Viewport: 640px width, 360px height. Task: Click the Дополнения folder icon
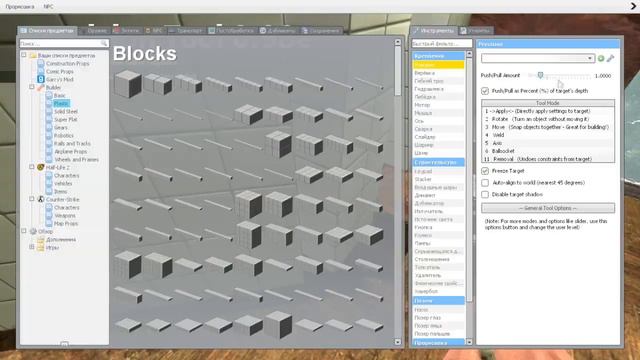point(41,240)
